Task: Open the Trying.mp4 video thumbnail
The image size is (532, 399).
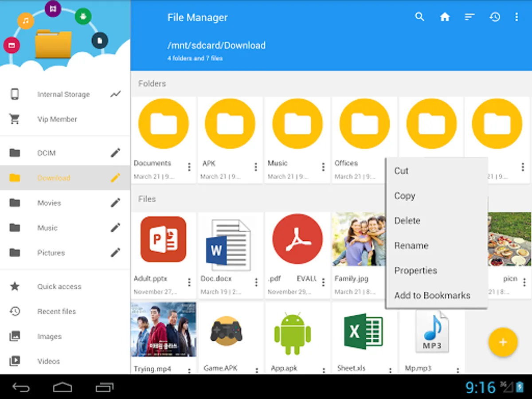Action: [x=164, y=329]
